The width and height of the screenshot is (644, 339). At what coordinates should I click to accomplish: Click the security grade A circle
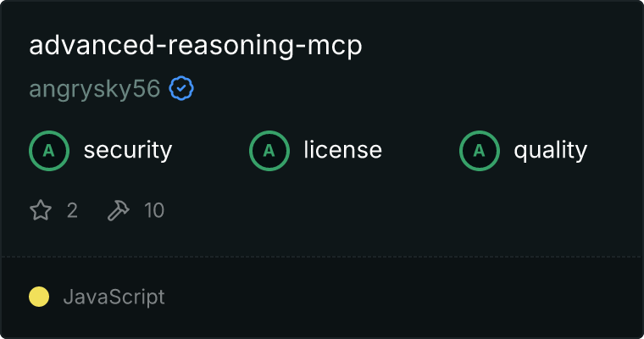point(49,151)
